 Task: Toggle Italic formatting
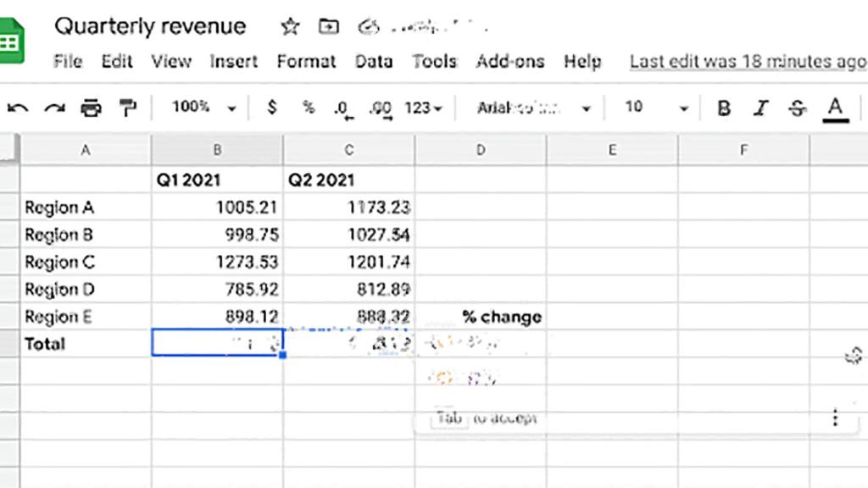click(760, 108)
